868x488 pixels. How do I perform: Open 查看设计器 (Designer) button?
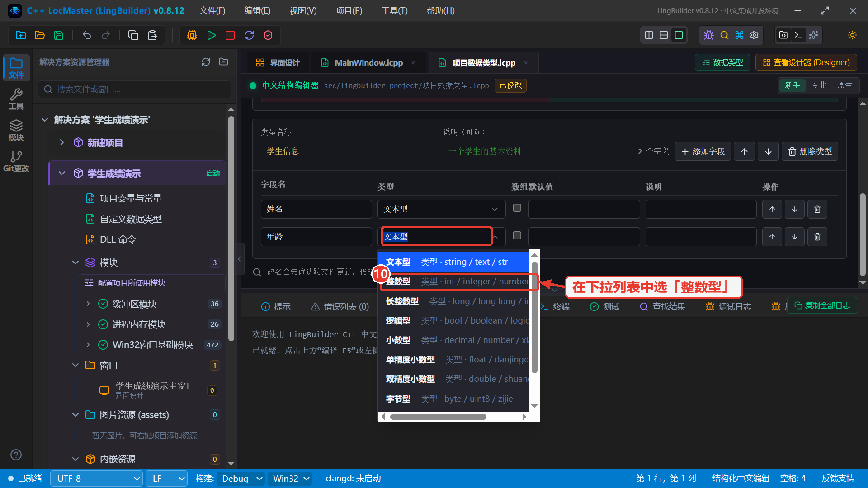pyautogui.click(x=806, y=62)
